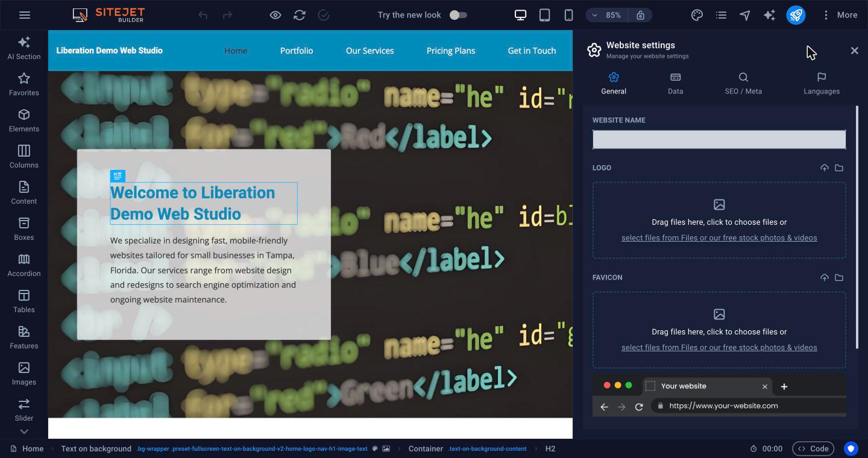The width and height of the screenshot is (868, 458).
Task: Open the pages list icon
Action: (x=721, y=15)
